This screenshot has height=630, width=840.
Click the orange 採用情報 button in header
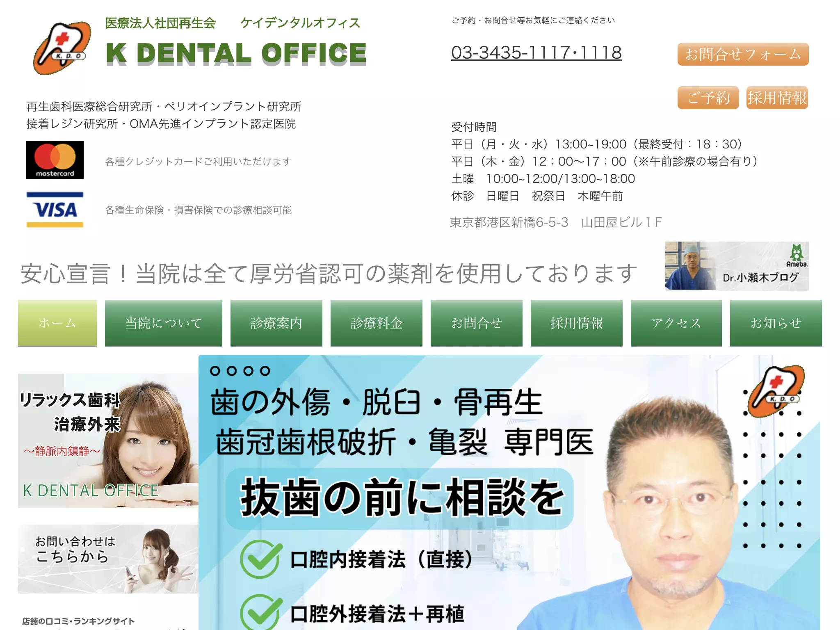point(777,98)
